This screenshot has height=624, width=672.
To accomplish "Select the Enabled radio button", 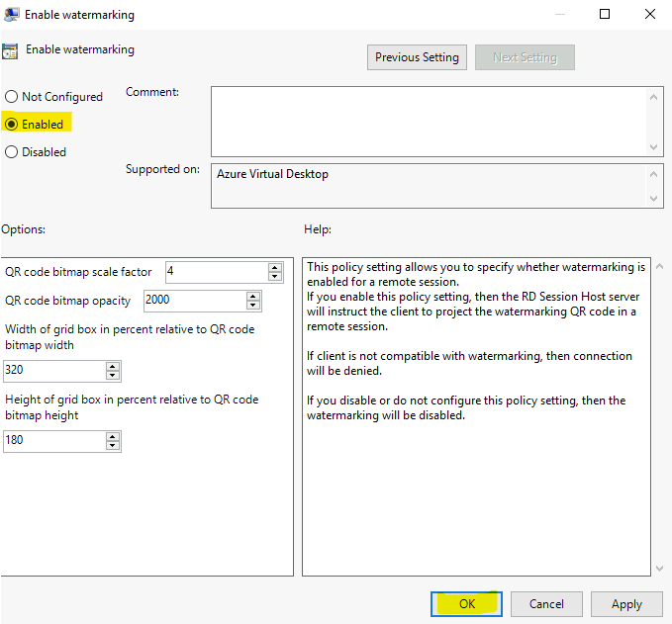I will [12, 125].
